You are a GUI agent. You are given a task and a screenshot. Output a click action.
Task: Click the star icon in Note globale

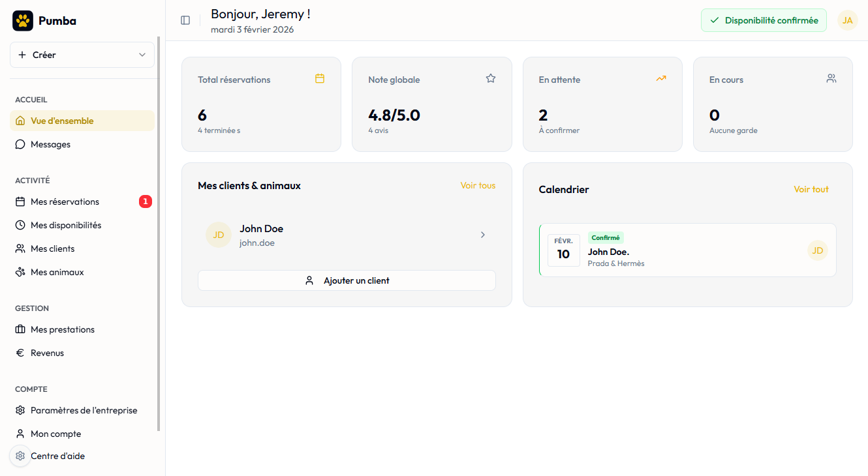tap(491, 78)
